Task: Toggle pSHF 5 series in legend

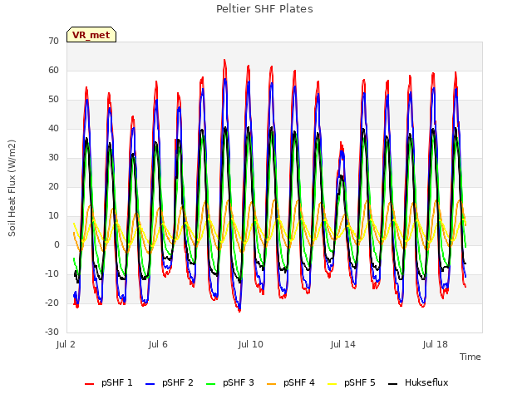Action: point(352,382)
